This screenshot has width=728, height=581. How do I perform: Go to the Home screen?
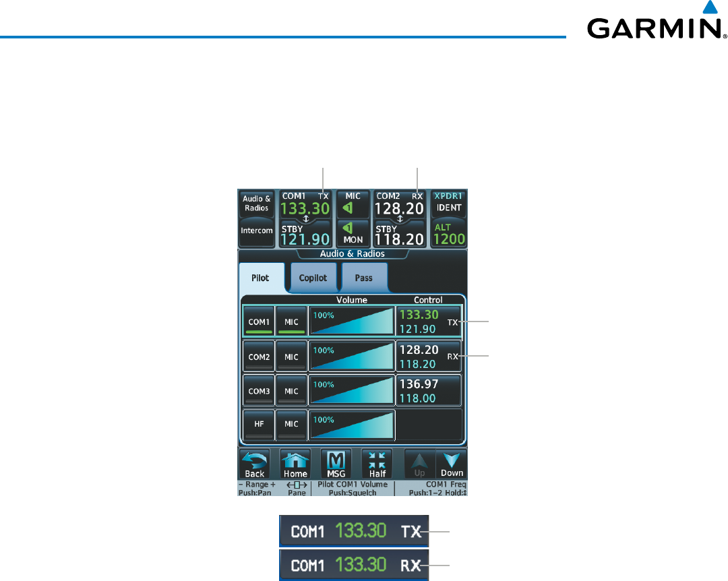pyautogui.click(x=295, y=464)
